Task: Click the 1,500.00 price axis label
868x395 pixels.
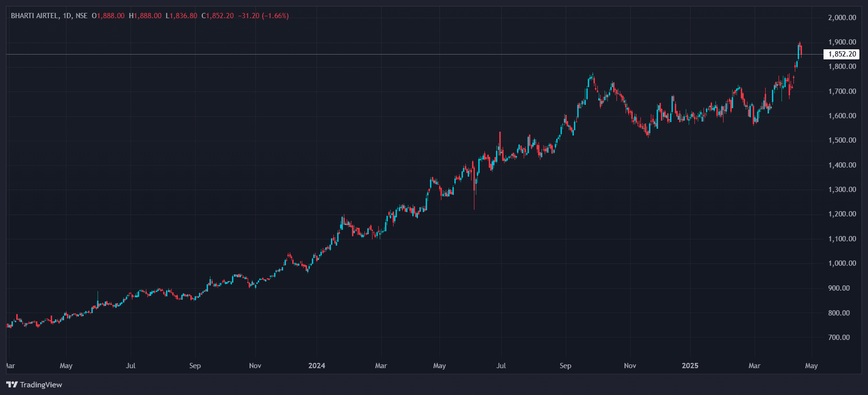Action: click(842, 140)
